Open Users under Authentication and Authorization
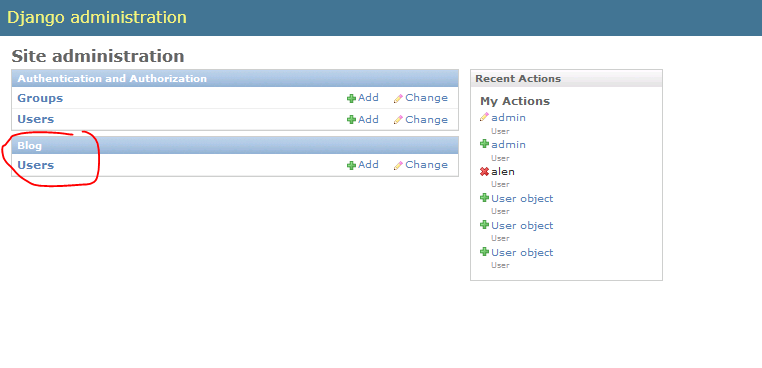Viewport: 762px width, 368px height. [x=35, y=120]
